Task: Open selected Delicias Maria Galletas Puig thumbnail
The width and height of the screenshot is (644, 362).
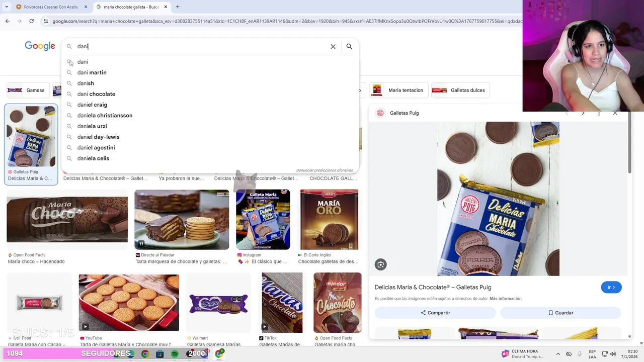Action: coord(31,136)
